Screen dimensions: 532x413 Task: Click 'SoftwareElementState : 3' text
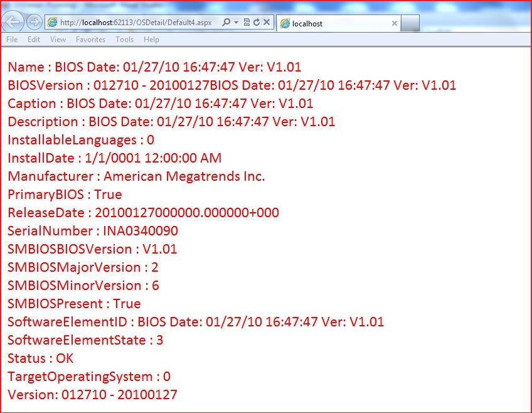click(x=85, y=340)
